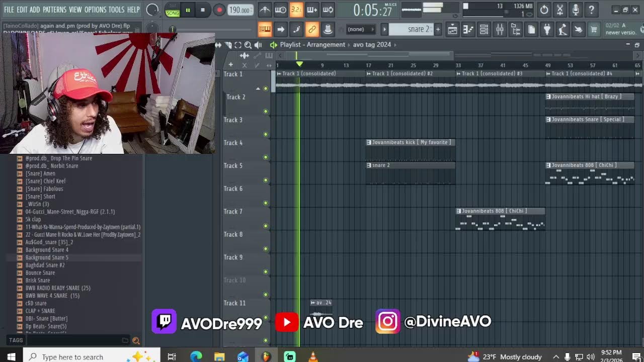Click the record button
This screenshot has width=644, height=362.
(x=219, y=10)
